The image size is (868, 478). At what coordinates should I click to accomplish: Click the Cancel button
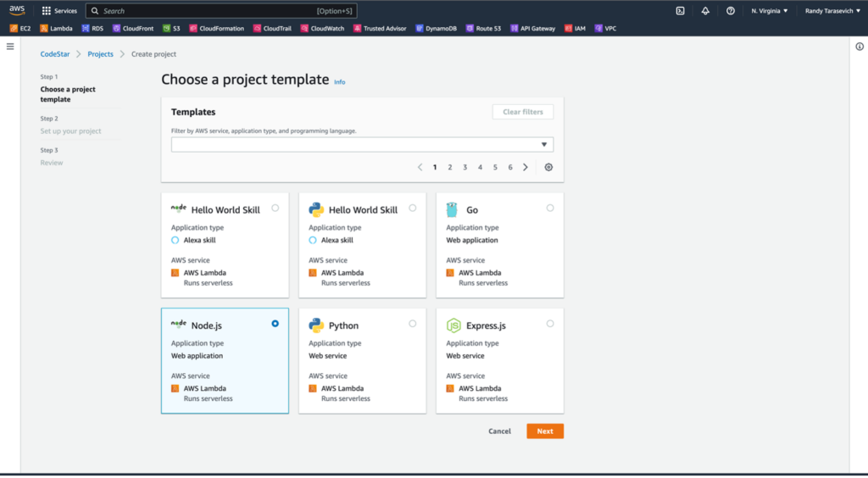[499, 431]
